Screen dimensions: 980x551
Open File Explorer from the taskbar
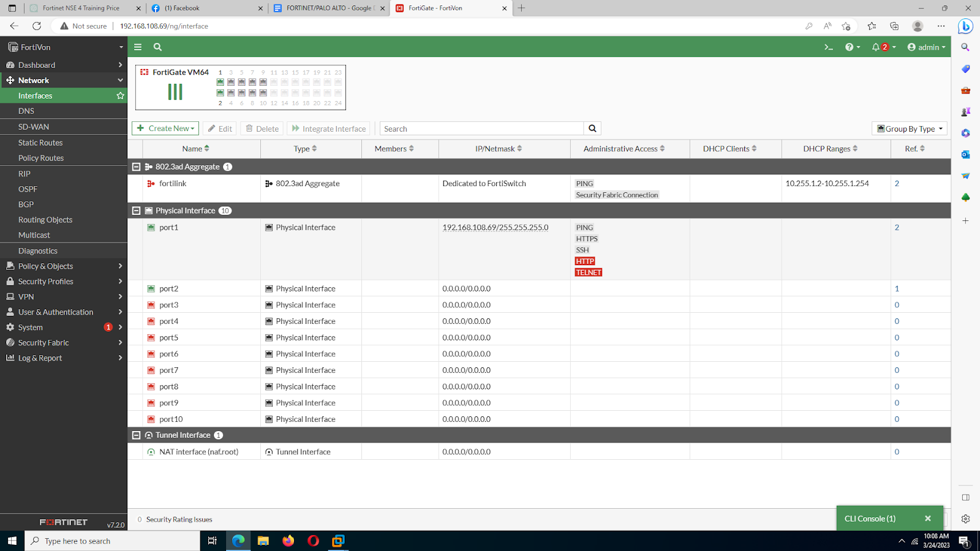(x=263, y=541)
